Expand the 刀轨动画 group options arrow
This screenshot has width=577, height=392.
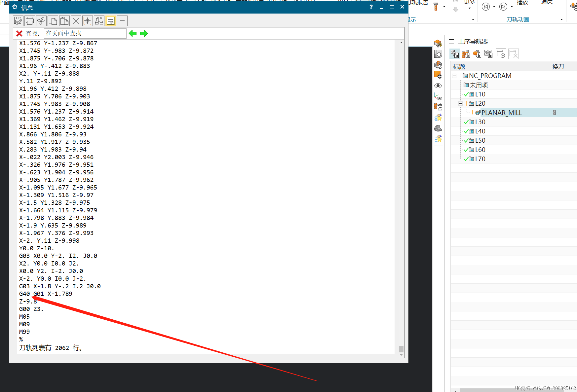pyautogui.click(x=561, y=19)
